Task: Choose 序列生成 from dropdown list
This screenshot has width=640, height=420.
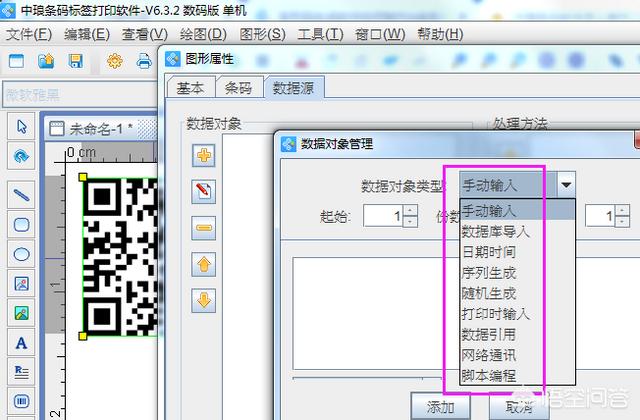Action: point(518,273)
